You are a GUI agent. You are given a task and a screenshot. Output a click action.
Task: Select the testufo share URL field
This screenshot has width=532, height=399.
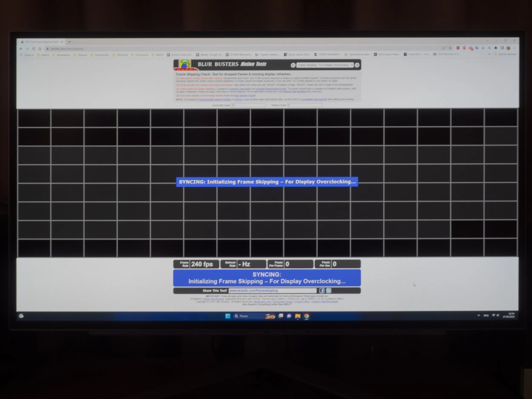[x=272, y=290]
